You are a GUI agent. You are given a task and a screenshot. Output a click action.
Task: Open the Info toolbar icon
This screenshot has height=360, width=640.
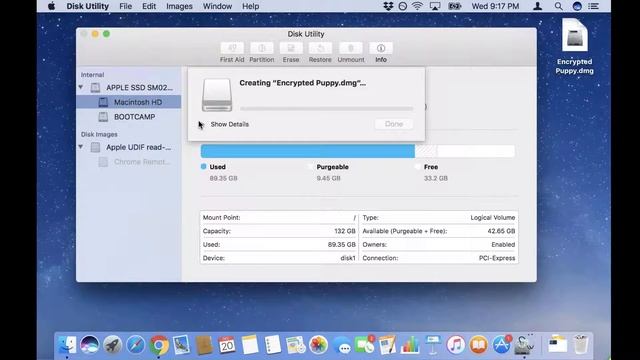pyautogui.click(x=381, y=48)
